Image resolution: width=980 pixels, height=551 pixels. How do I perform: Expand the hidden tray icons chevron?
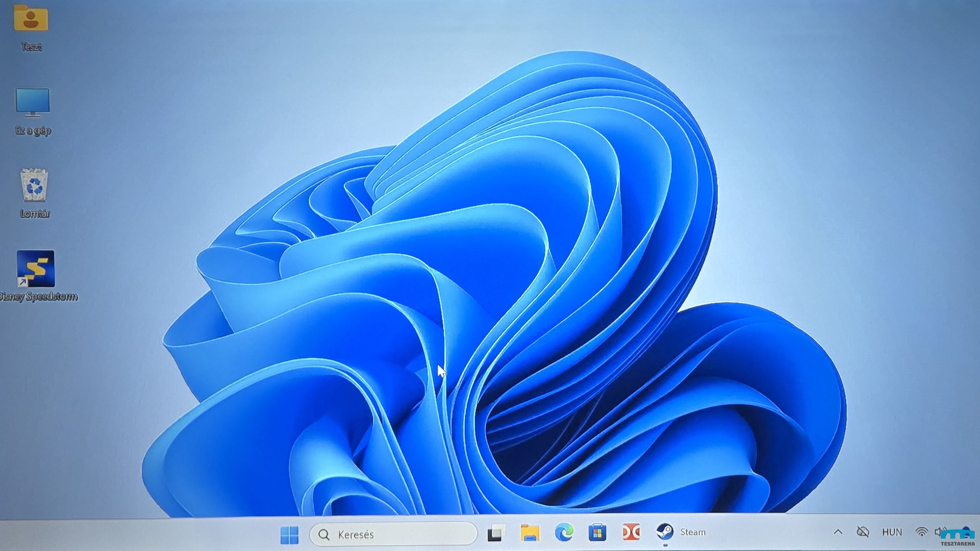838,532
